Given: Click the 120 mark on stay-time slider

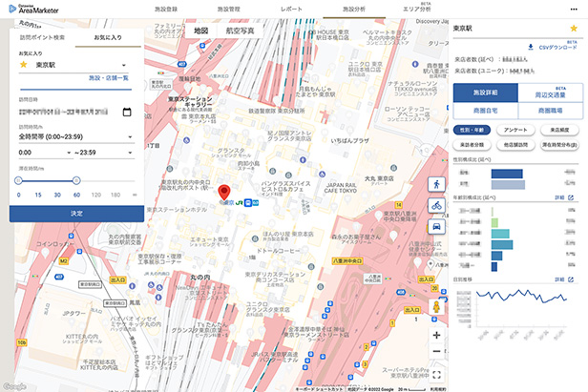Looking at the screenshot, I should (96, 195).
